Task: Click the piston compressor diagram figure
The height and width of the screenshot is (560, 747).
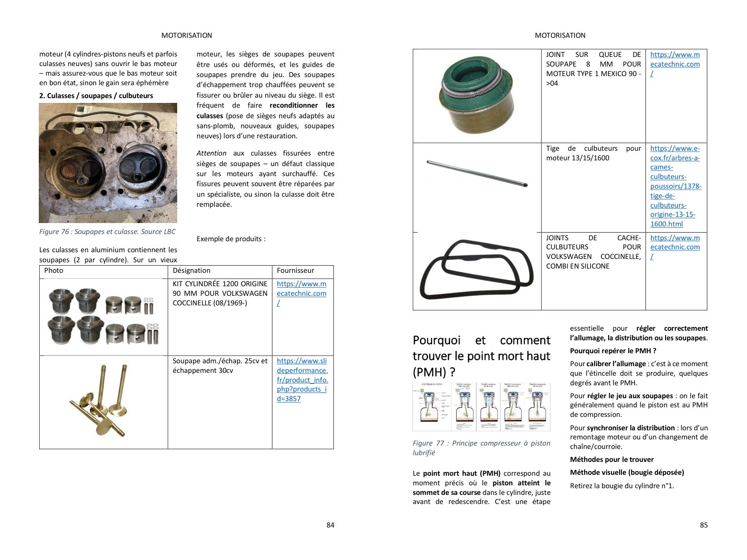Action: [x=481, y=407]
